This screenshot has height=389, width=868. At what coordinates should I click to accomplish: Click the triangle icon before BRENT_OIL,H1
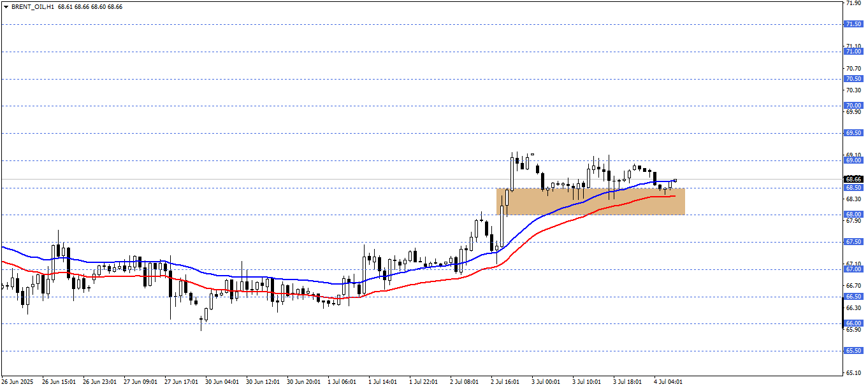pos(6,6)
